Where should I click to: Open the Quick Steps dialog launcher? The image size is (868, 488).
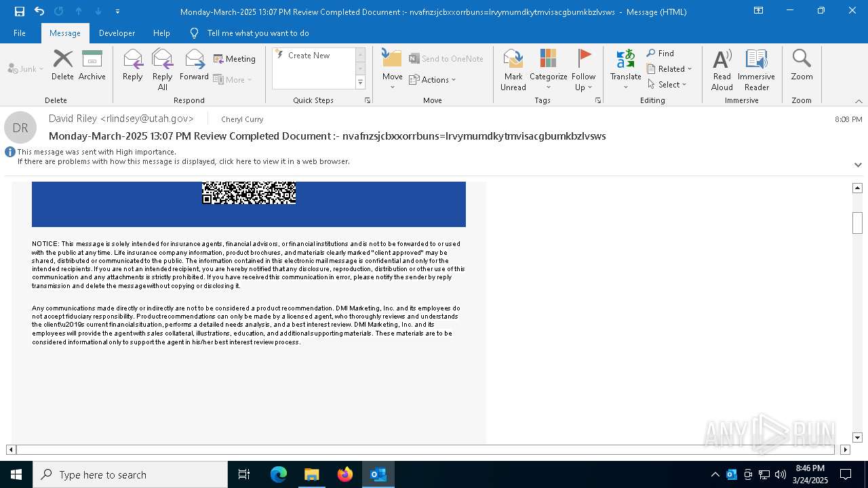point(368,100)
